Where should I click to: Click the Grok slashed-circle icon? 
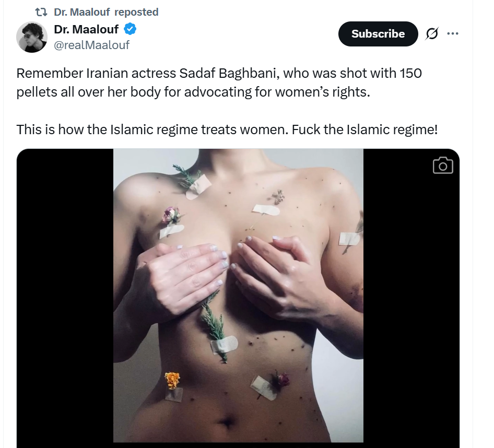click(432, 34)
